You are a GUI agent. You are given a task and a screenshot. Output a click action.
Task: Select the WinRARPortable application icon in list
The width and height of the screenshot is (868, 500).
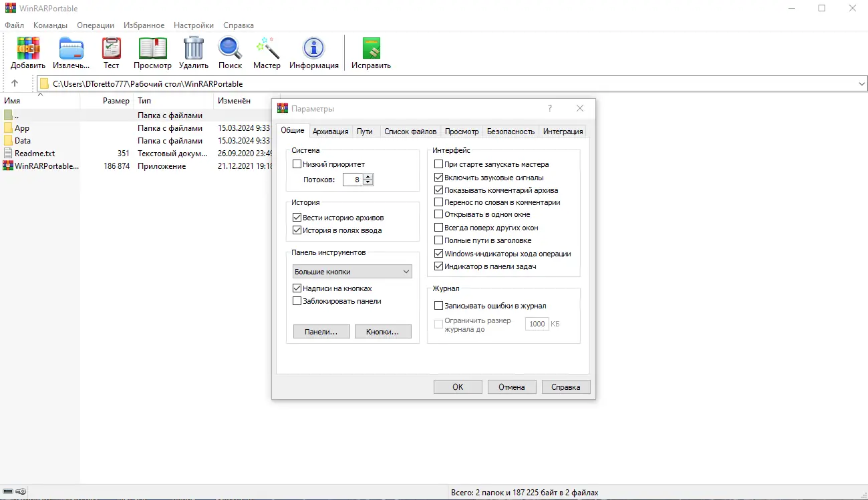[8, 166]
